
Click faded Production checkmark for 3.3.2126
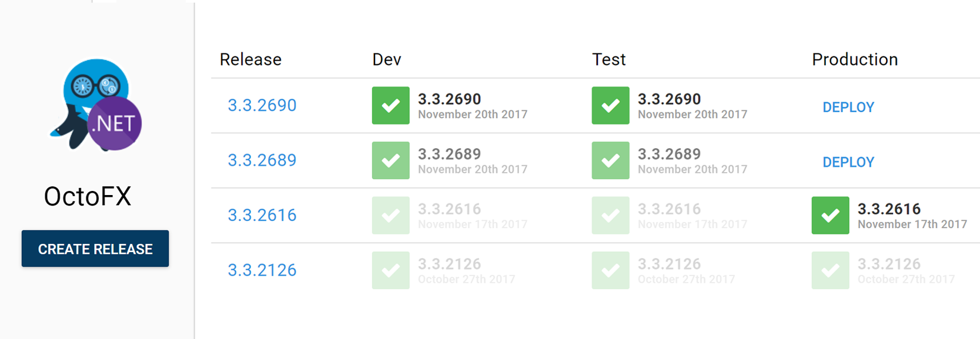click(x=830, y=270)
